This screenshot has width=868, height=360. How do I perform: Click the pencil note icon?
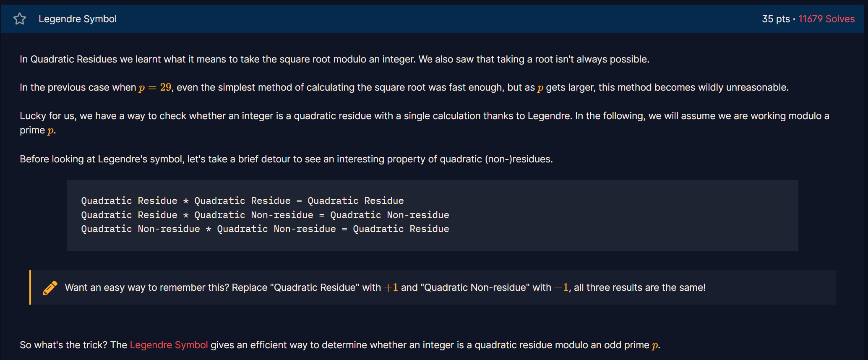click(x=50, y=287)
